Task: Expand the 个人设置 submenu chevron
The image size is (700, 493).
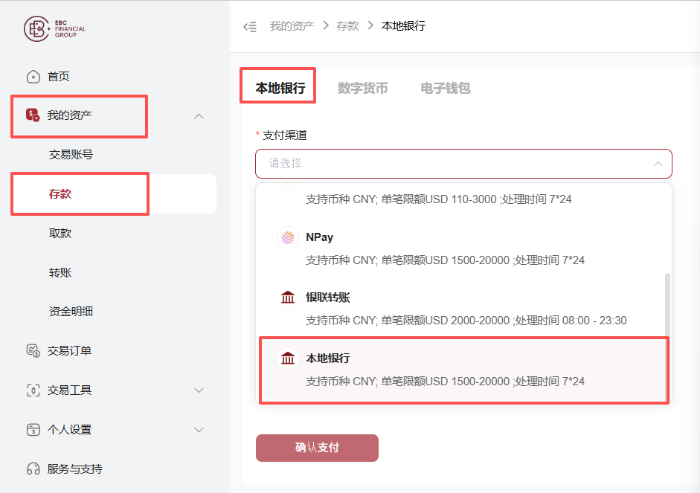Action: 199,430
